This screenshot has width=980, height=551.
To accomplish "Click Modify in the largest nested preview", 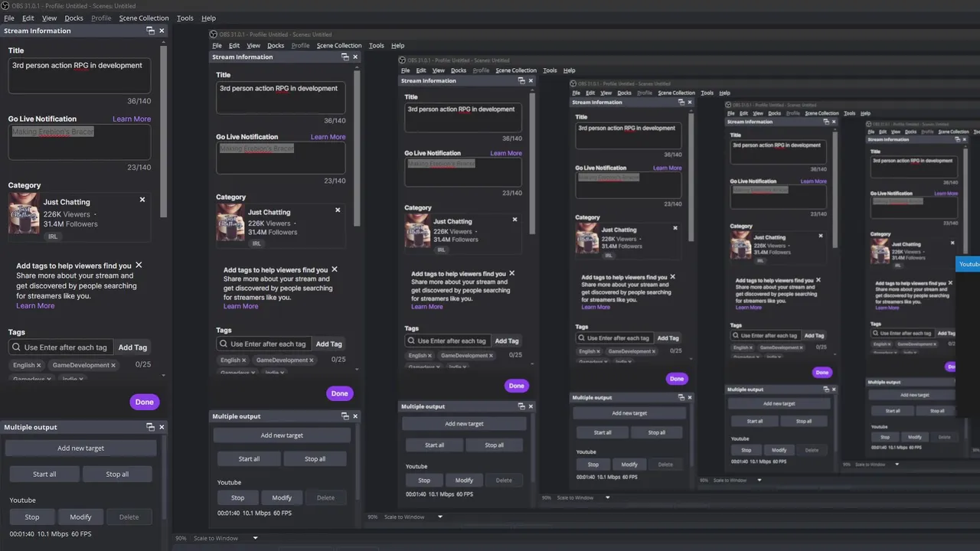I will (x=282, y=497).
